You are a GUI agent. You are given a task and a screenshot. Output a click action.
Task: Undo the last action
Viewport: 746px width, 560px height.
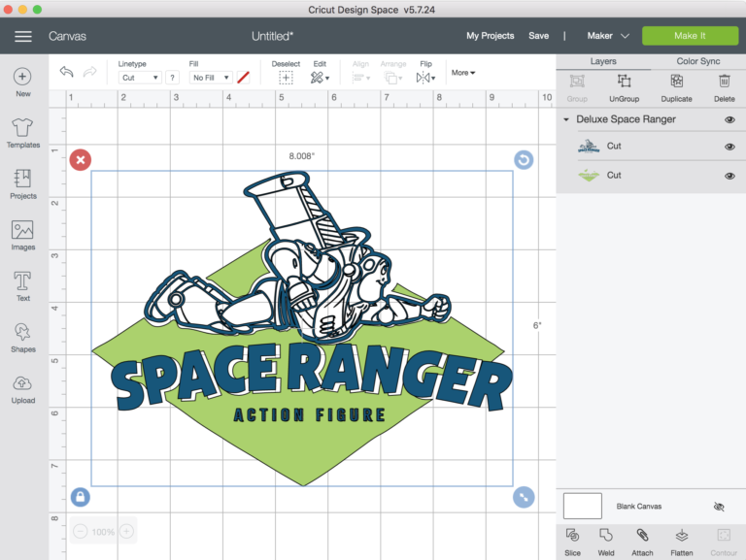[x=67, y=72]
